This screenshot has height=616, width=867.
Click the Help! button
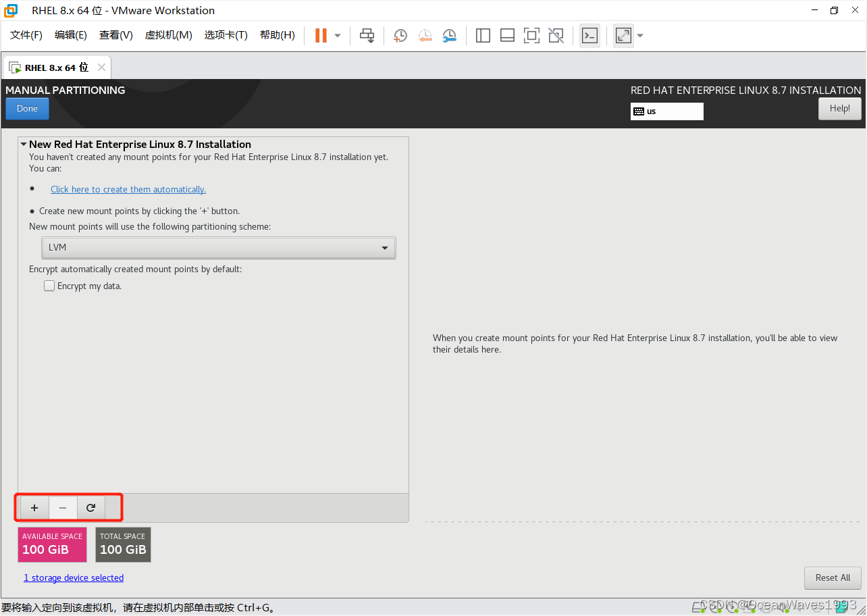(x=840, y=109)
